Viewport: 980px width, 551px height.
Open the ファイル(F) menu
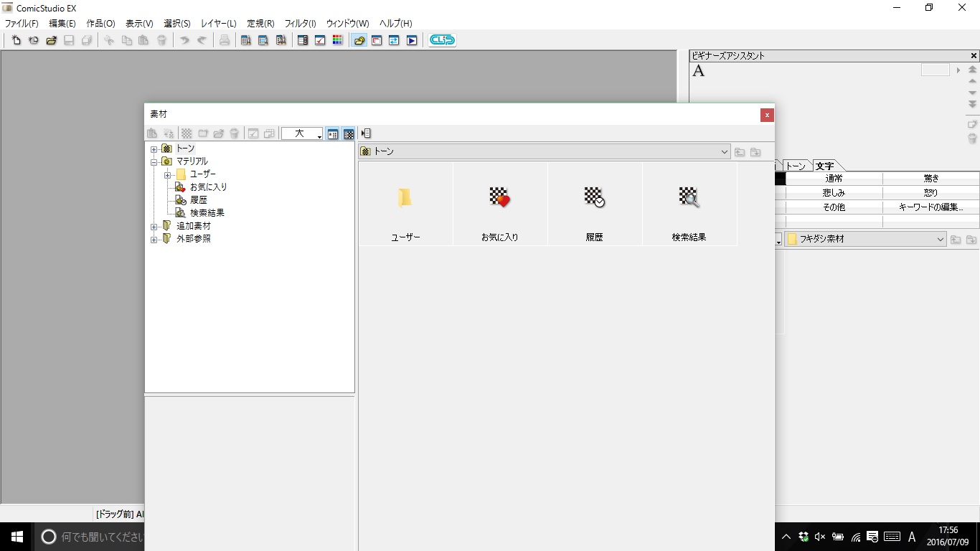(22, 24)
